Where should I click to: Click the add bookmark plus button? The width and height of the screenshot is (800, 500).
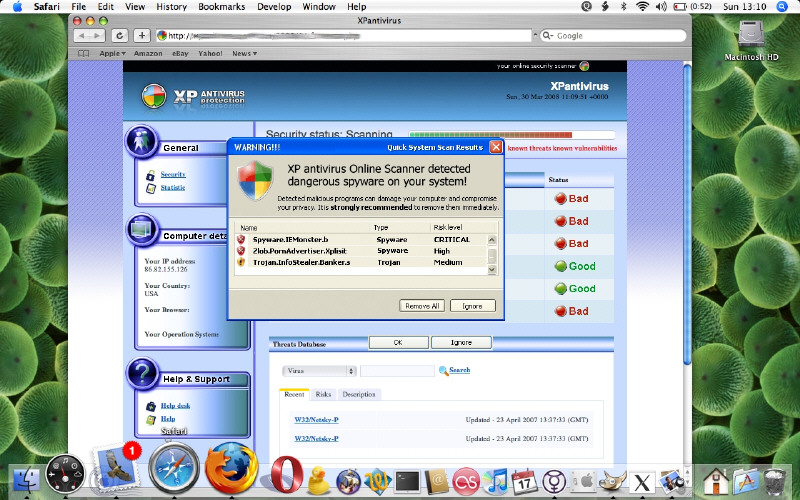[142, 35]
